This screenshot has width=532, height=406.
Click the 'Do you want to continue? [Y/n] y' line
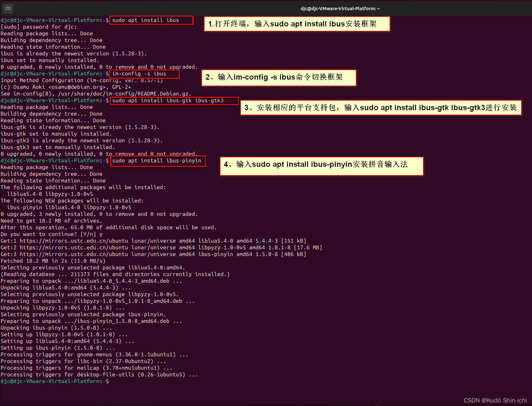coord(52,234)
